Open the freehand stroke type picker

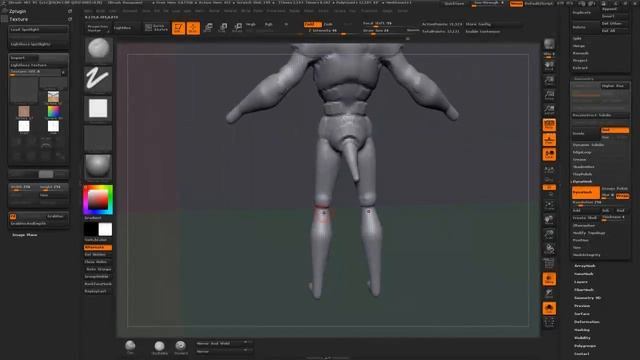coord(98,79)
